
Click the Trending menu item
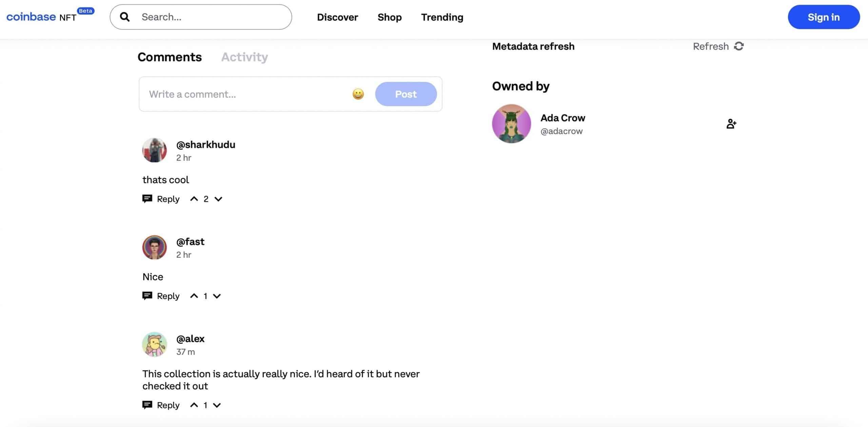click(442, 17)
